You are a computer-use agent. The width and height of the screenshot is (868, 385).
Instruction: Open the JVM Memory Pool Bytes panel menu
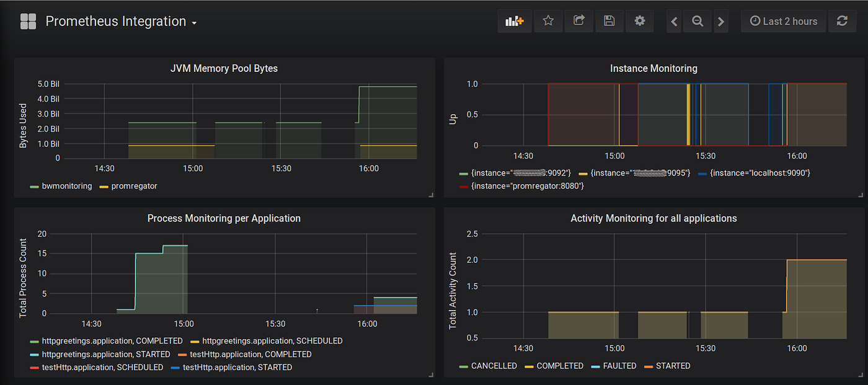224,68
